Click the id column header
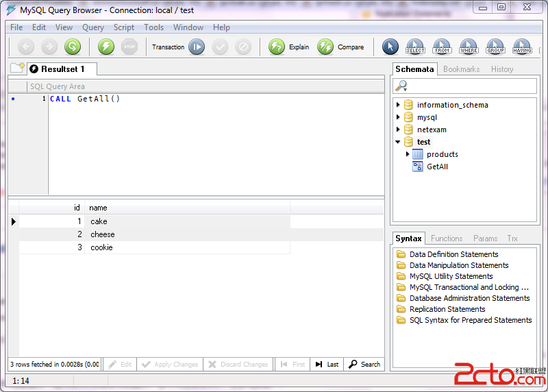Screen dimensions: 548x392 [52, 208]
